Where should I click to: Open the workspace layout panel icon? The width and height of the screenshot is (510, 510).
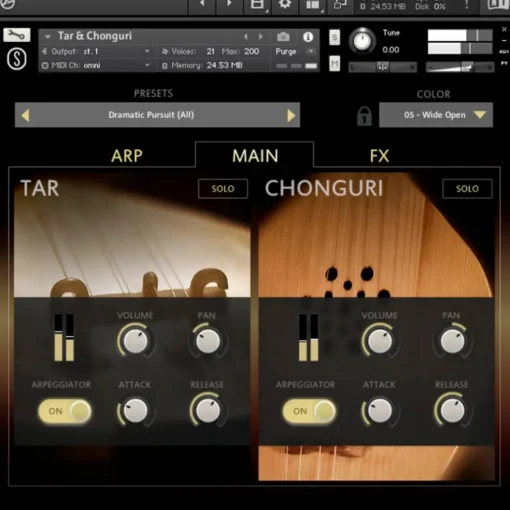313,5
